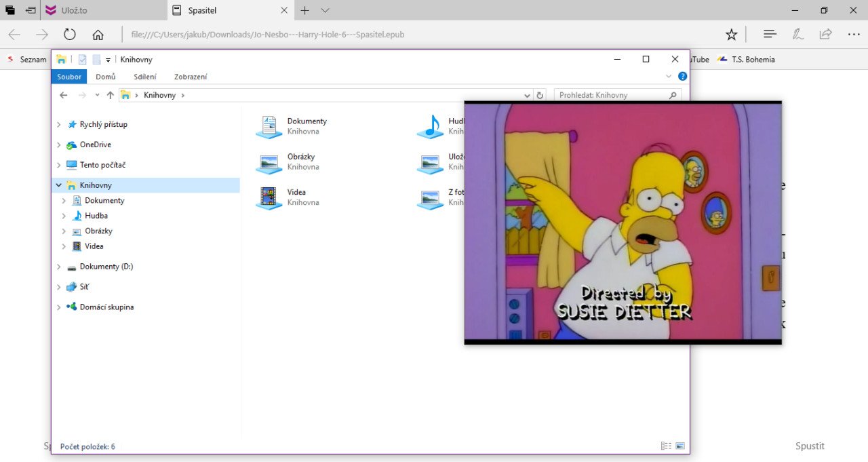Click Properties quick access toolbar icon
This screenshot has height=462, width=868.
tap(83, 60)
